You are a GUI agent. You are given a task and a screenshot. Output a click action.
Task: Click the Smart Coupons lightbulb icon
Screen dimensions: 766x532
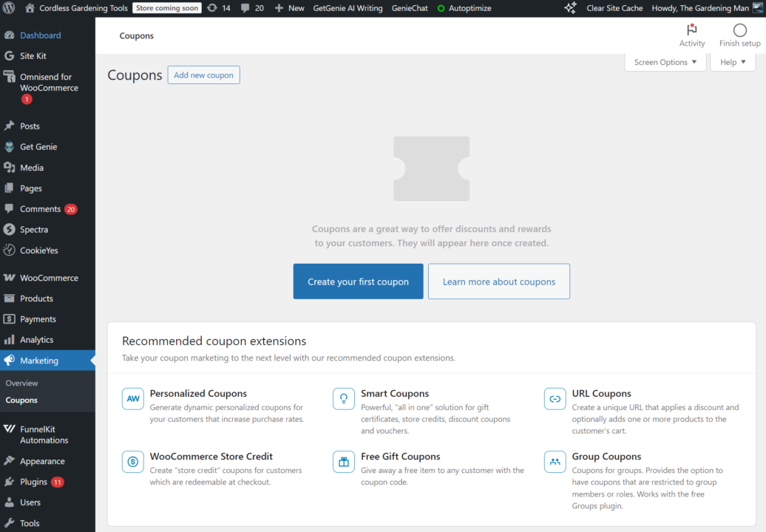[x=344, y=399]
